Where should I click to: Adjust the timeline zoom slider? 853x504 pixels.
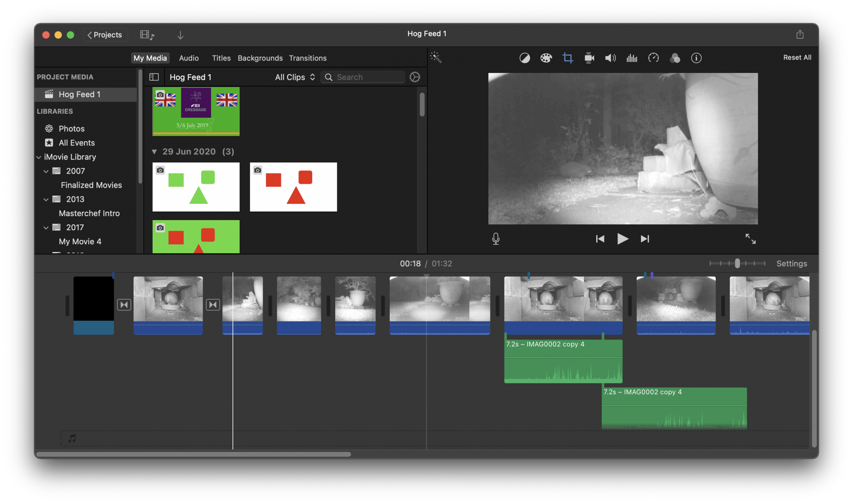click(737, 264)
